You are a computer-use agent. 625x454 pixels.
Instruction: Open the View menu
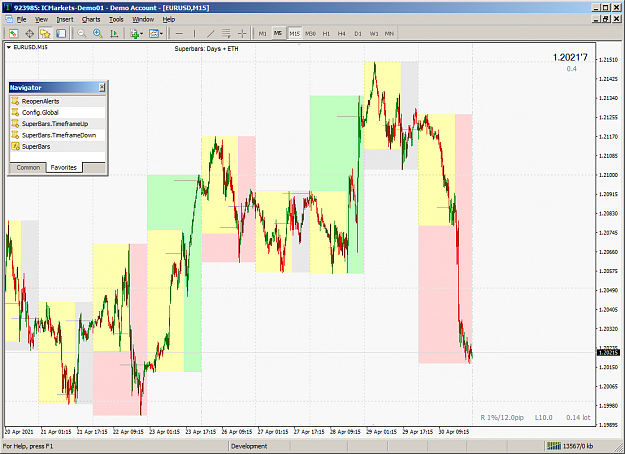(41, 19)
